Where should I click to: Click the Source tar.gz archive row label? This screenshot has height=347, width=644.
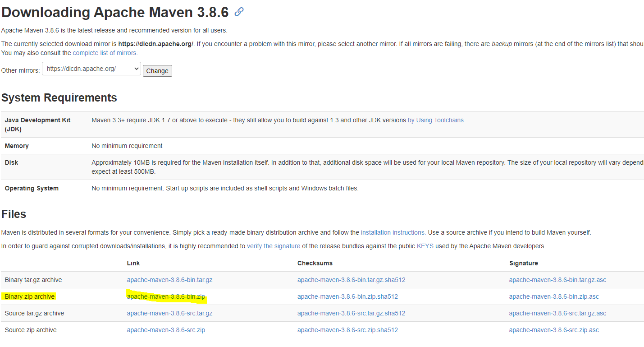[x=34, y=313]
